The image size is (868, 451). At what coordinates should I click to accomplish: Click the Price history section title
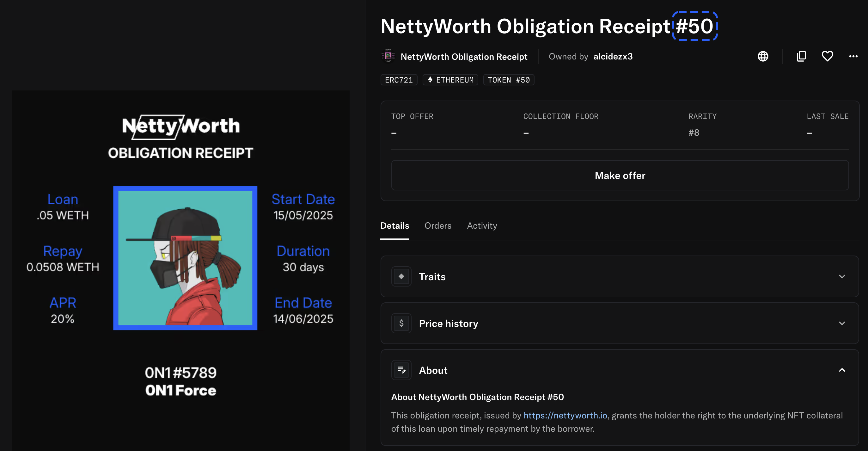coord(448,323)
